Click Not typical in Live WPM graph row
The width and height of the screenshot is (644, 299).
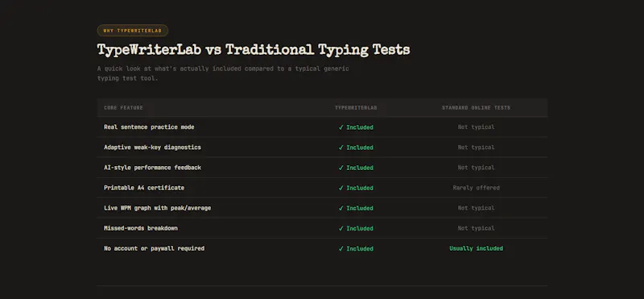pos(476,208)
